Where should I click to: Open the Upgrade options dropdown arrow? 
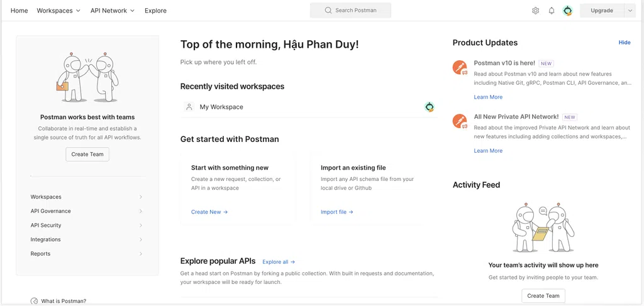(x=630, y=11)
